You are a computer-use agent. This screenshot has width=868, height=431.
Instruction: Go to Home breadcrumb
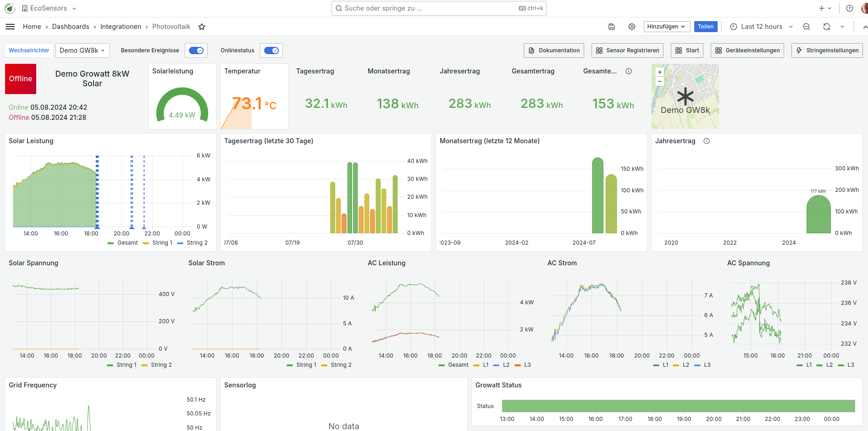point(32,27)
